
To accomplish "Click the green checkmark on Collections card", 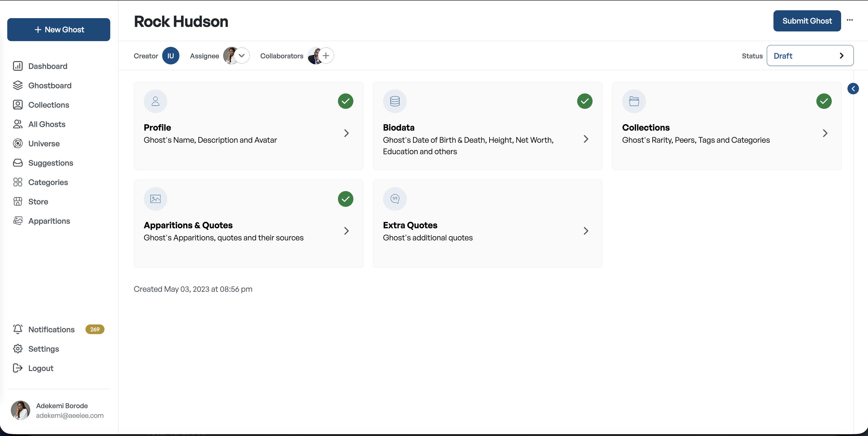I will click(824, 101).
